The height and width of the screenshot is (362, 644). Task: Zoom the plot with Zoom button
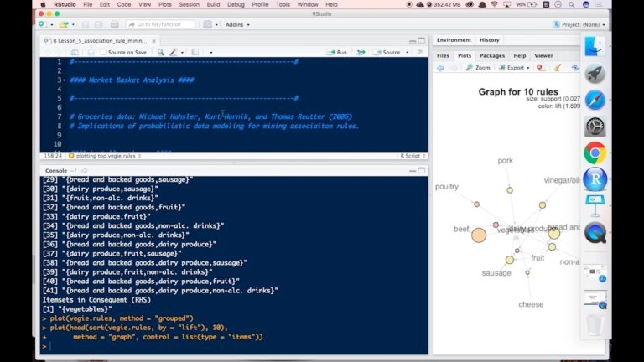coord(478,68)
